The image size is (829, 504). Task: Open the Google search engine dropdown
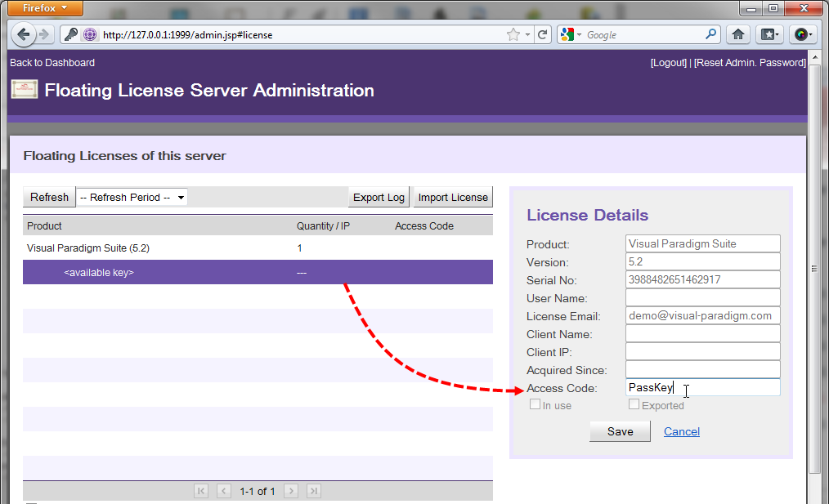tap(571, 35)
